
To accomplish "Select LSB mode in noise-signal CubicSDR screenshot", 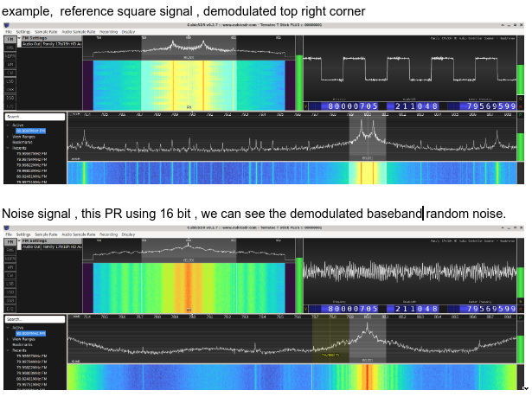I will pyautogui.click(x=10, y=284).
